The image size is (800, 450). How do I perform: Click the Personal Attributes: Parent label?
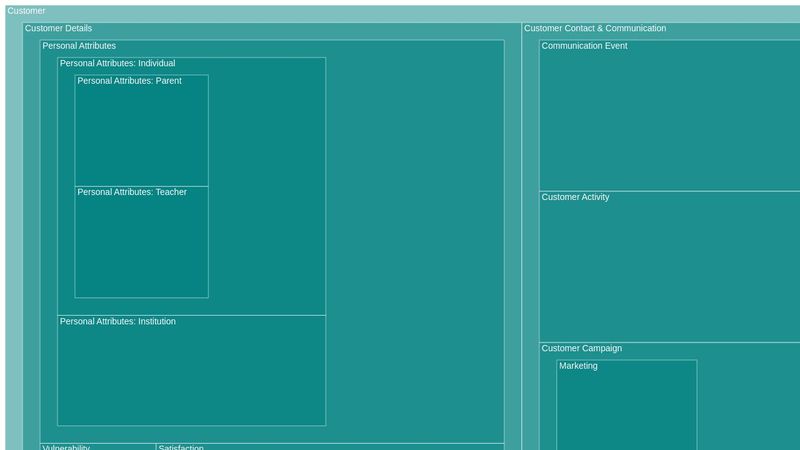pyautogui.click(x=129, y=81)
